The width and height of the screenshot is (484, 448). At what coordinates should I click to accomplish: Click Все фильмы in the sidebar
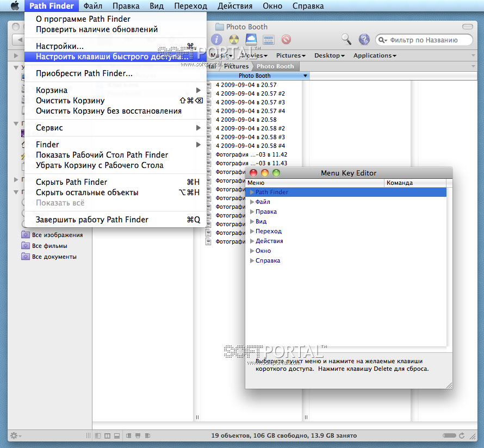pos(49,246)
